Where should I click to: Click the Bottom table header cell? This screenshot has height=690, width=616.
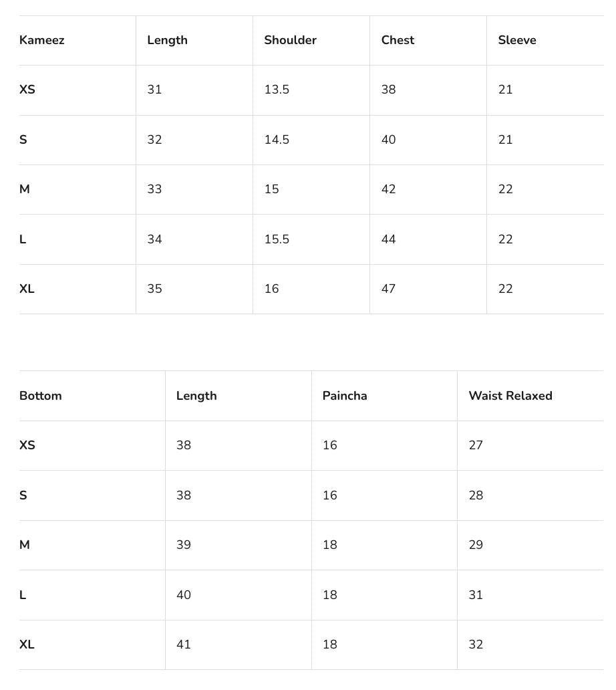[41, 396]
